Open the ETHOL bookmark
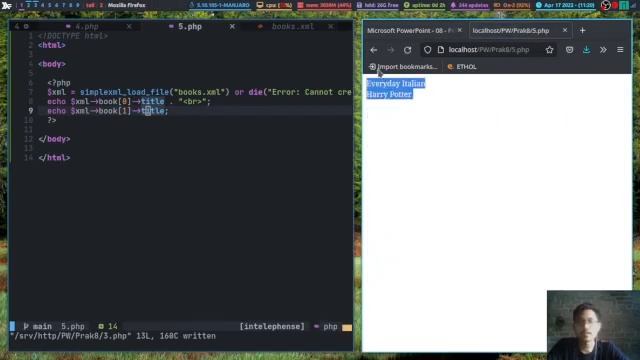Image resolution: width=640 pixels, height=360 pixels. click(462, 67)
